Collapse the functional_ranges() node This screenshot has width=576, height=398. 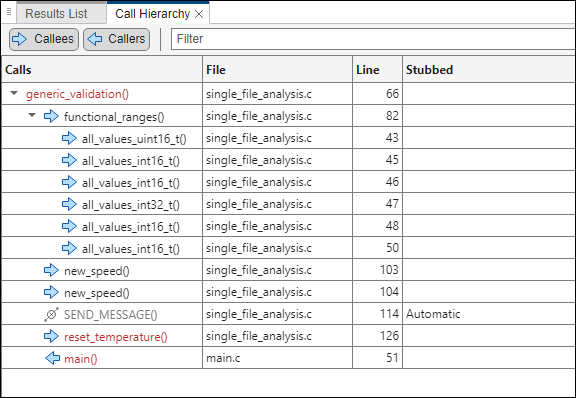point(32,115)
